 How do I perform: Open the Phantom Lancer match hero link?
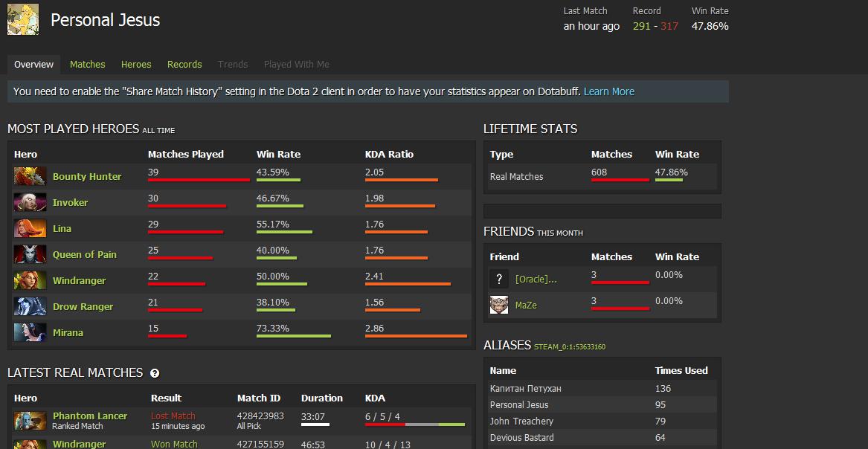point(90,416)
